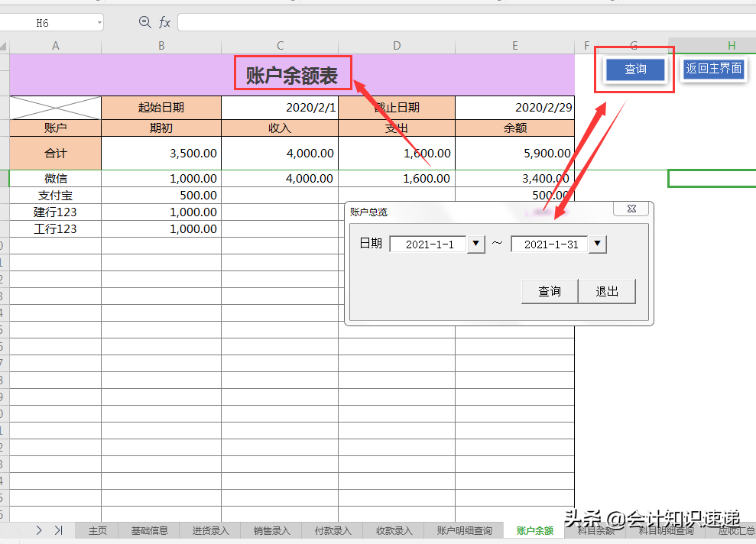The height and width of the screenshot is (544, 756).
Task: Click 微信 balance cell 3,400.00
Action: [x=514, y=178]
